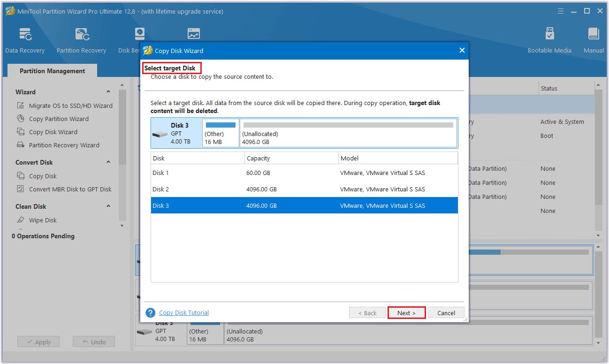Open the Copy Disk Tutorial link
609x364 pixels.
pyautogui.click(x=184, y=312)
